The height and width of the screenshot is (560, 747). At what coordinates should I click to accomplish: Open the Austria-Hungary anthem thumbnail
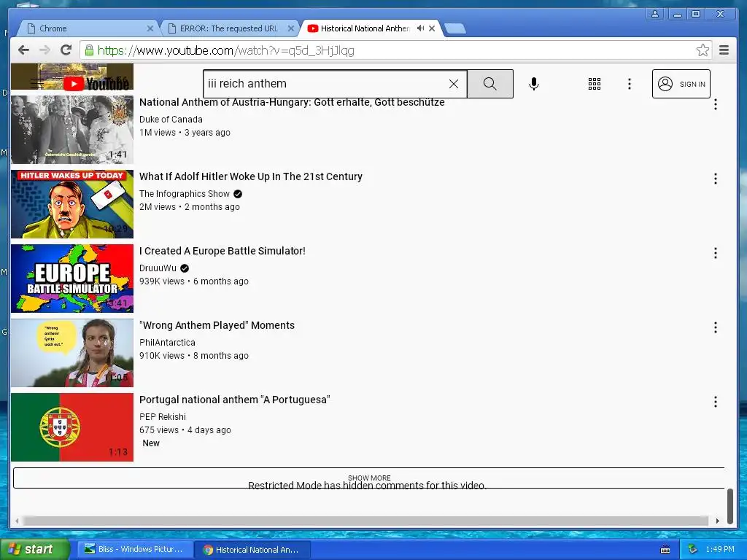click(72, 130)
